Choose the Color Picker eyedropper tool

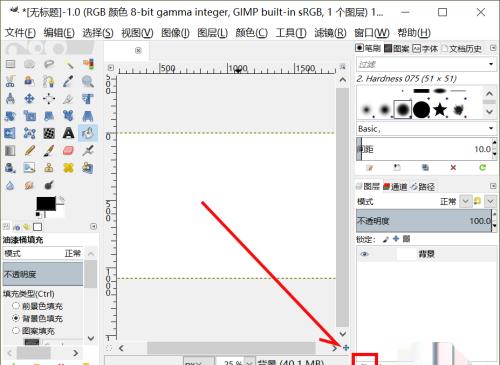tap(68, 81)
